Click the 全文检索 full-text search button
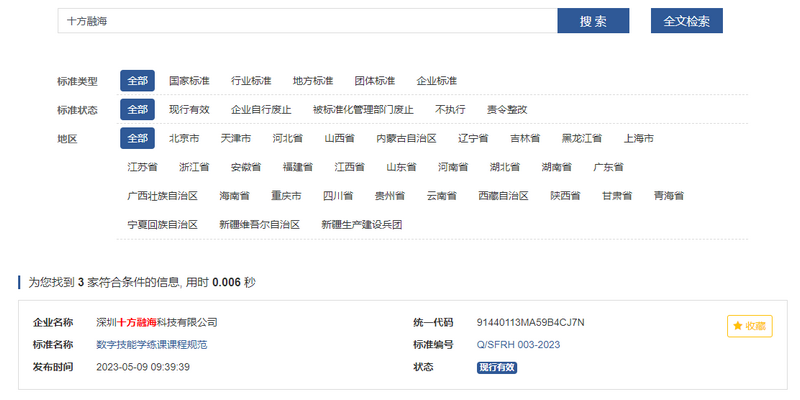 coord(686,21)
